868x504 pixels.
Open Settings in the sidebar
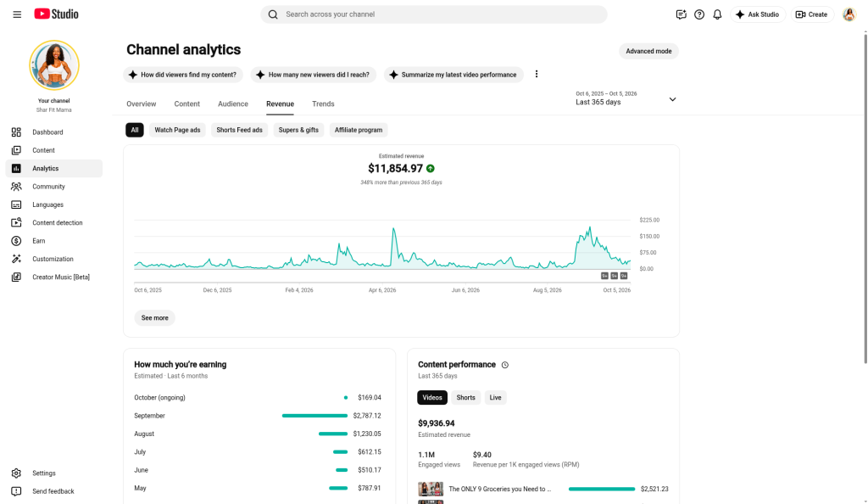point(53,473)
